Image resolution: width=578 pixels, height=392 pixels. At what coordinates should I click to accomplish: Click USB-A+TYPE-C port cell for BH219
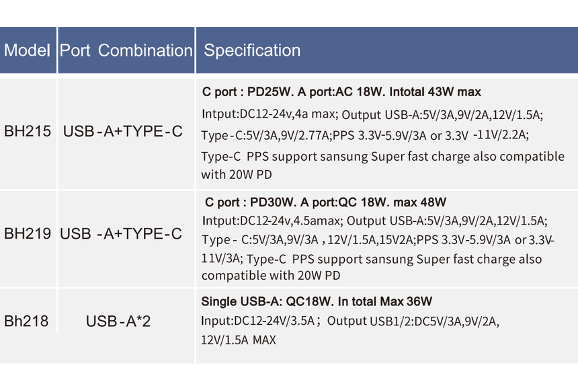(x=121, y=233)
